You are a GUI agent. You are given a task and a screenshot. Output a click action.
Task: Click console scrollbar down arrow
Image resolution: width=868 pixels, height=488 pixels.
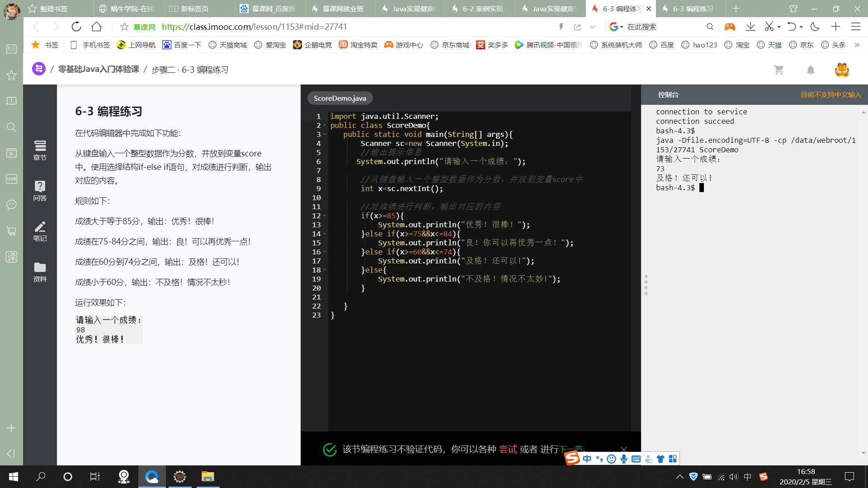pos(863,453)
